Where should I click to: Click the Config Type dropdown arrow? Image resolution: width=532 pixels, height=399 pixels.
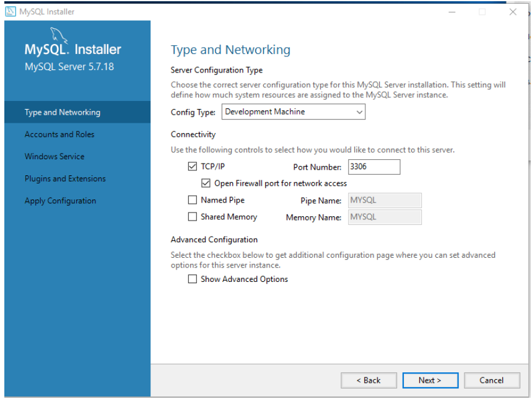point(359,112)
